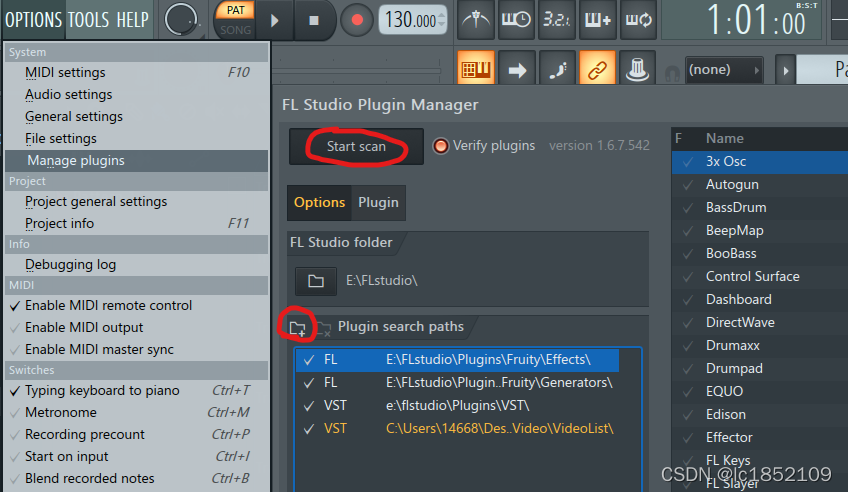This screenshot has width=848, height=492.
Task: Open the (none) dropdown selector
Action: (724, 70)
